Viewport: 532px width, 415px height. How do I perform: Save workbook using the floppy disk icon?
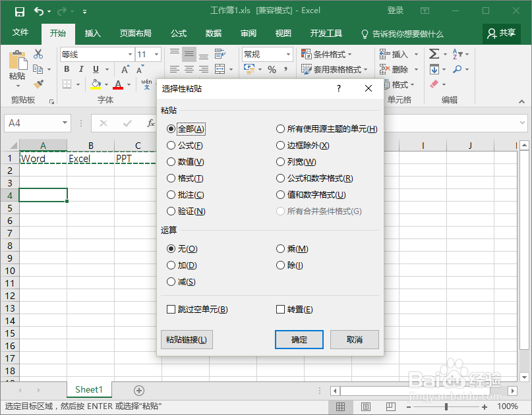pyautogui.click(x=20, y=12)
